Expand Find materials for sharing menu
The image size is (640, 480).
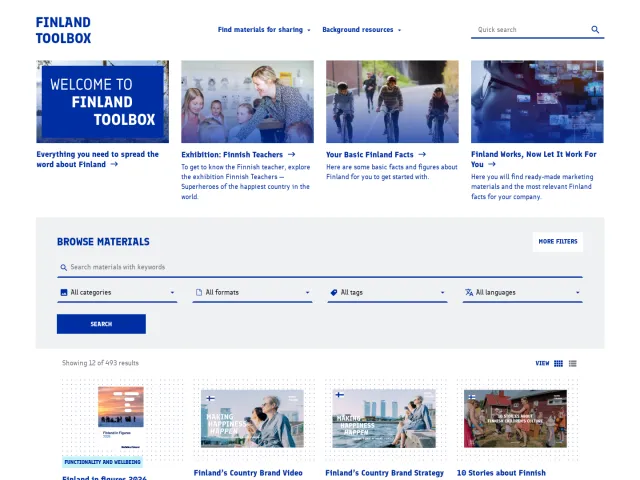point(264,30)
